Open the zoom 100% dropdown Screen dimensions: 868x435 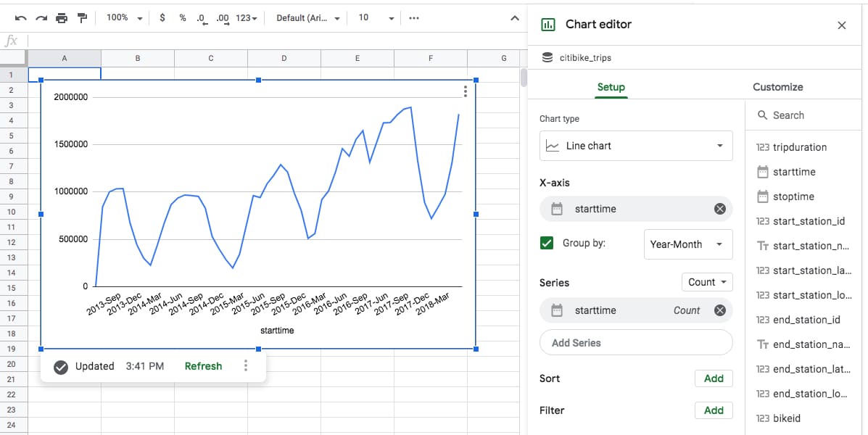[124, 17]
